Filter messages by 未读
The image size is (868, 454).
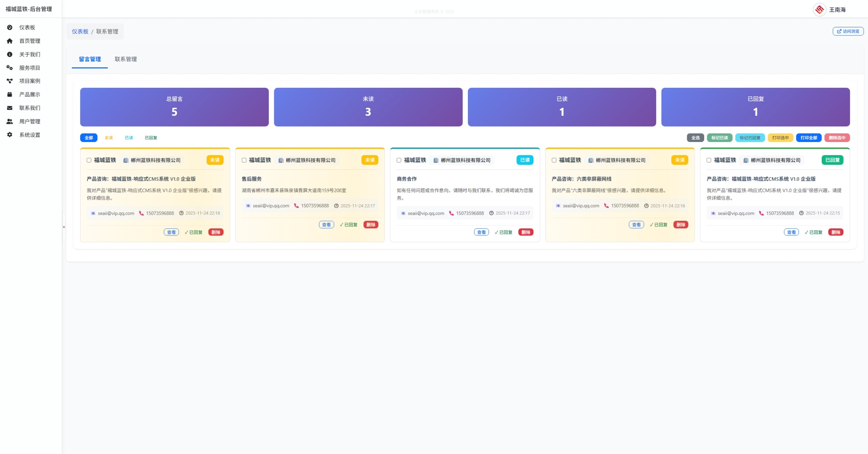click(108, 138)
